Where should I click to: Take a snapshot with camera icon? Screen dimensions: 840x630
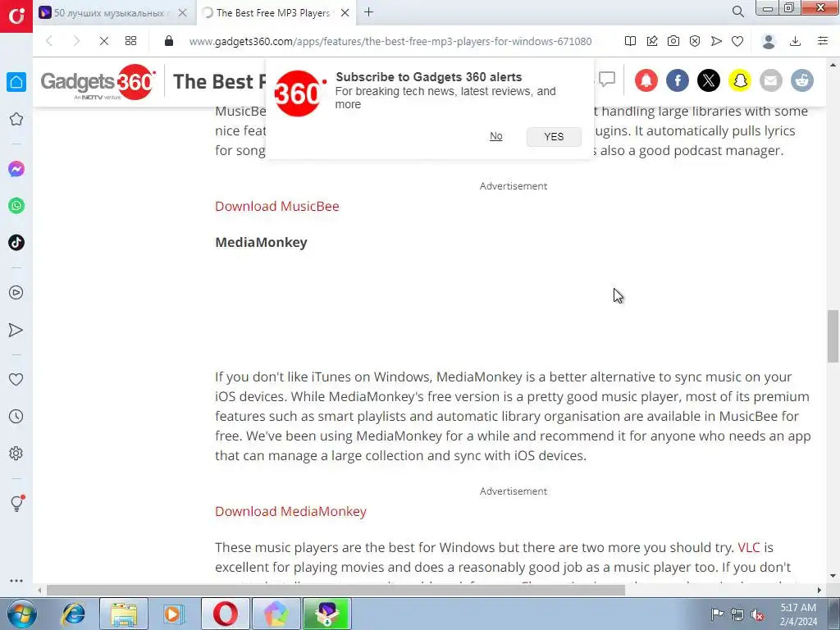tap(673, 41)
